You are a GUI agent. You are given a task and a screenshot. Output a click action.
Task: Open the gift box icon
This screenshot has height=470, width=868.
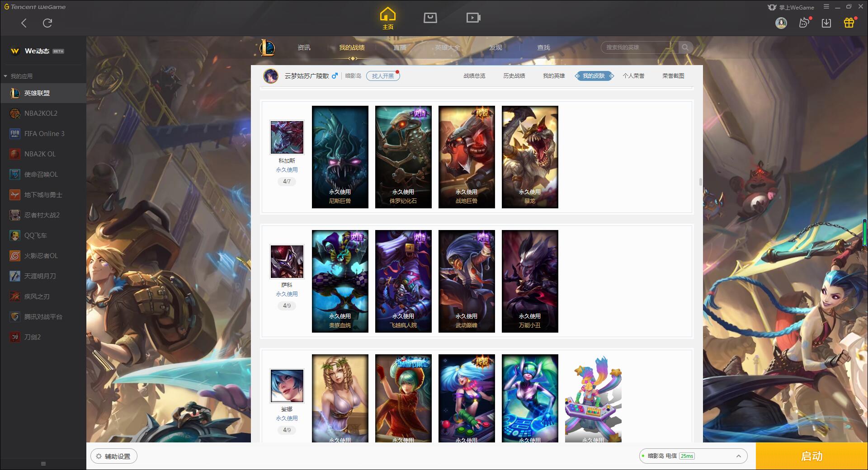click(849, 23)
